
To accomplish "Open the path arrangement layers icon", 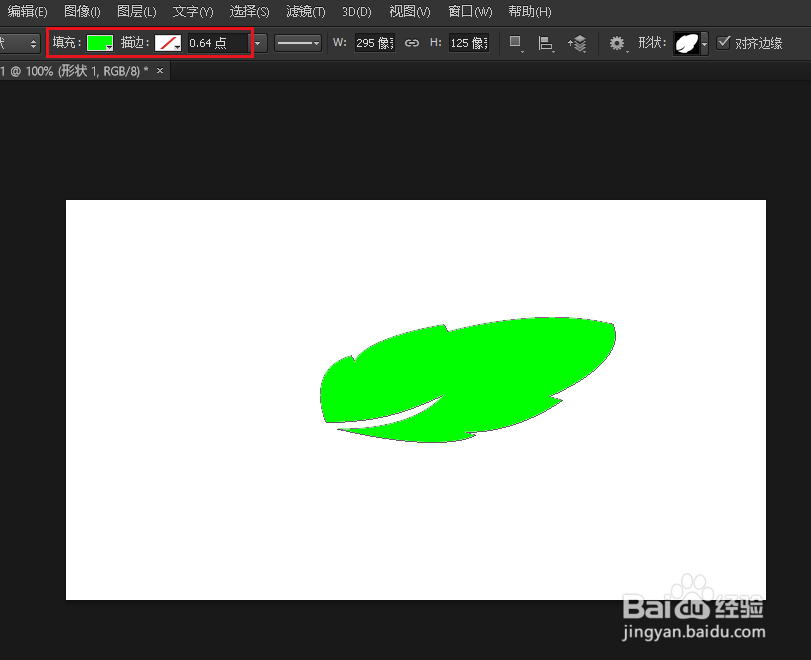I will pyautogui.click(x=577, y=43).
